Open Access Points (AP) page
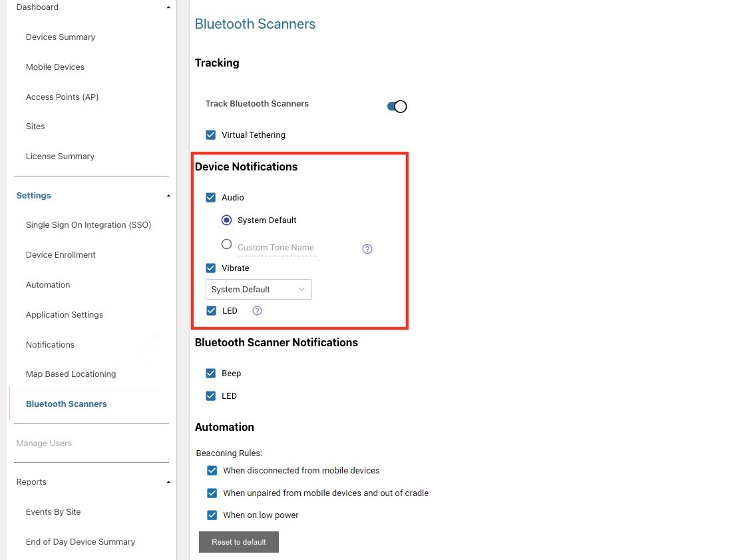The height and width of the screenshot is (560, 756). click(x=62, y=97)
